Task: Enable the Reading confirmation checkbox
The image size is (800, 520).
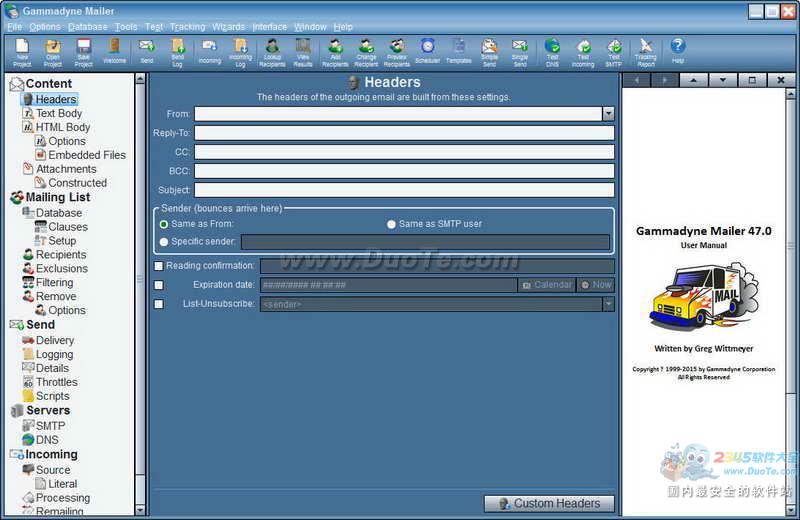Action: (159, 266)
